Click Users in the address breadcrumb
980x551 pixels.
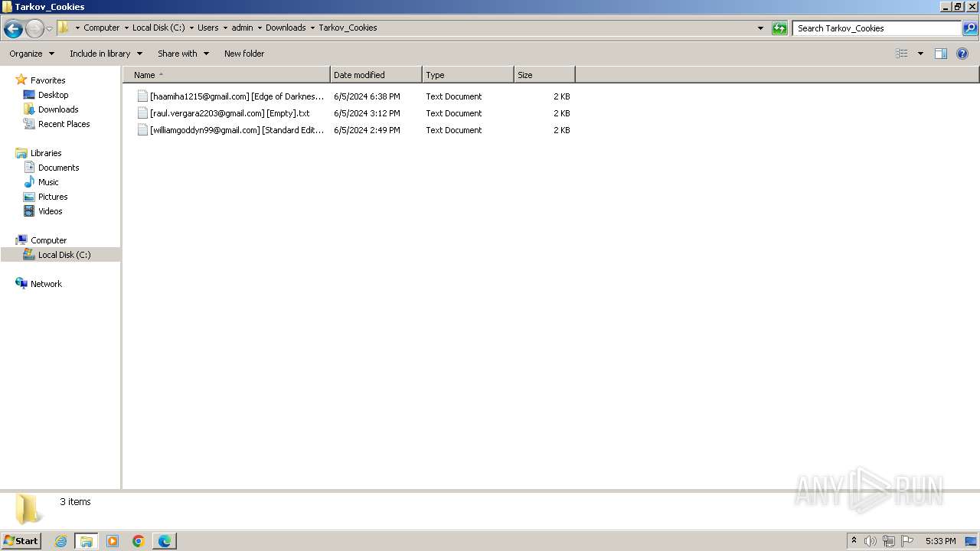(207, 28)
